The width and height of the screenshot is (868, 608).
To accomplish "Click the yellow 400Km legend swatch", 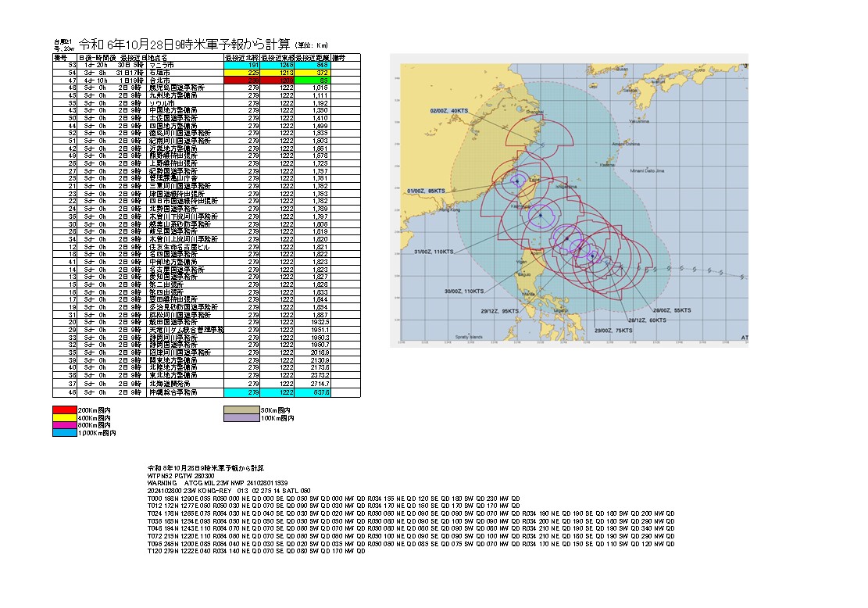I will (65, 417).
